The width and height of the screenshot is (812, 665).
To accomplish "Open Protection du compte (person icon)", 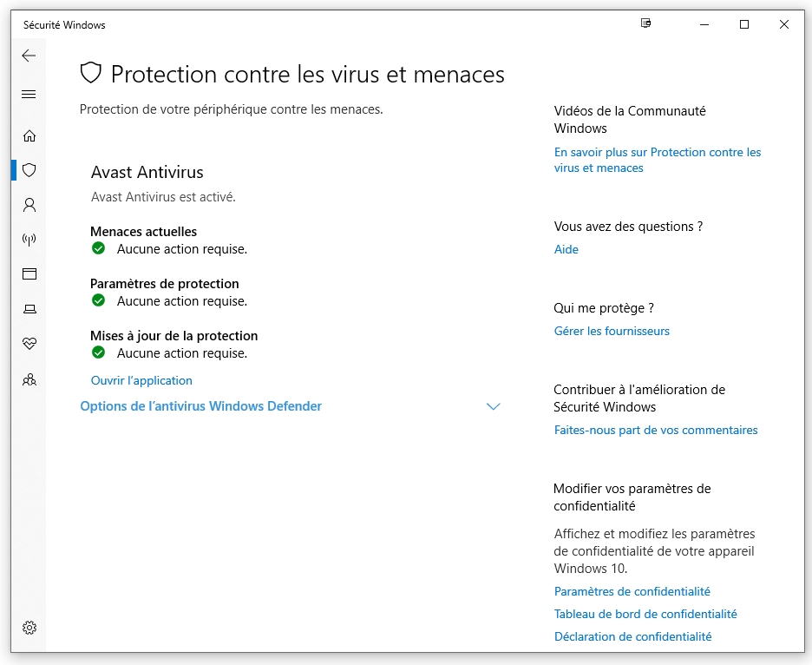I will coord(29,205).
